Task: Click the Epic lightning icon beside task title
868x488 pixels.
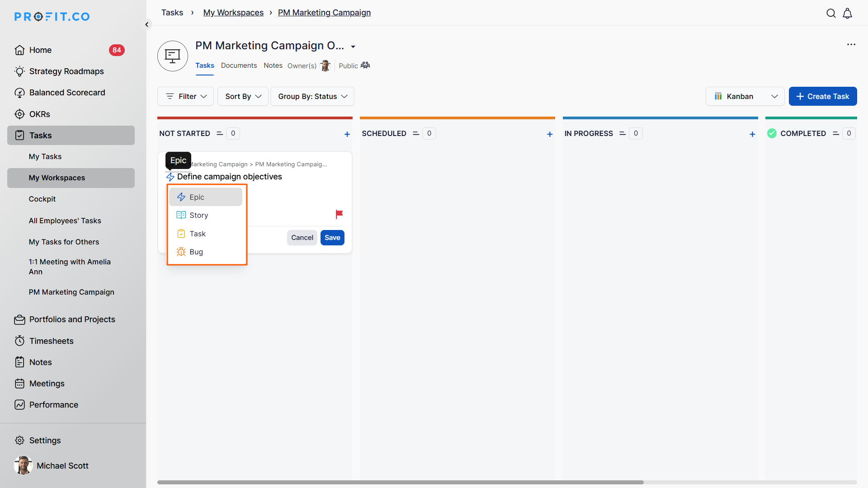Action: pos(170,177)
